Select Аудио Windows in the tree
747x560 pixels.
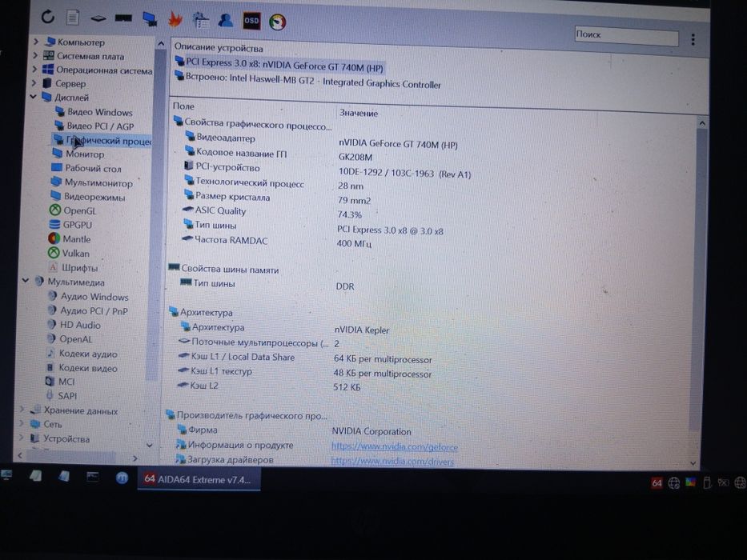87,297
